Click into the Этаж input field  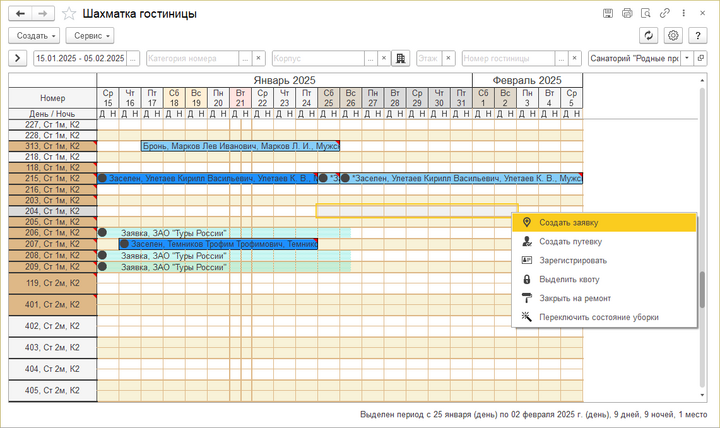(x=429, y=58)
